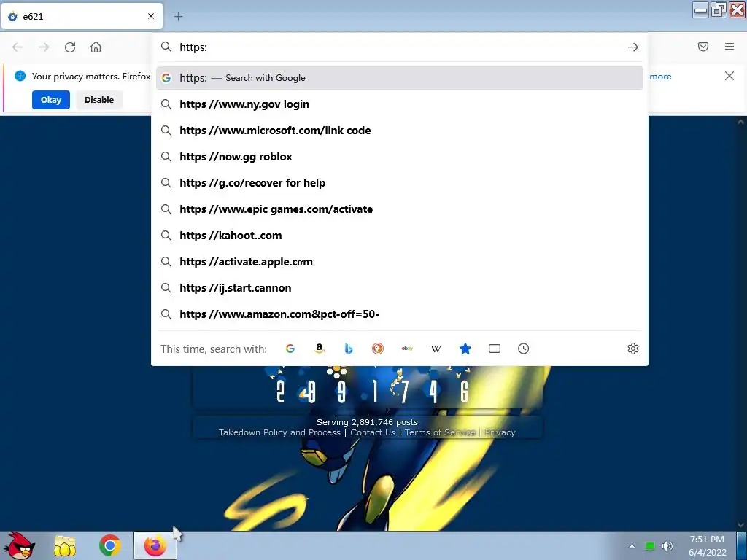Open the Terms of Service link

point(440,432)
